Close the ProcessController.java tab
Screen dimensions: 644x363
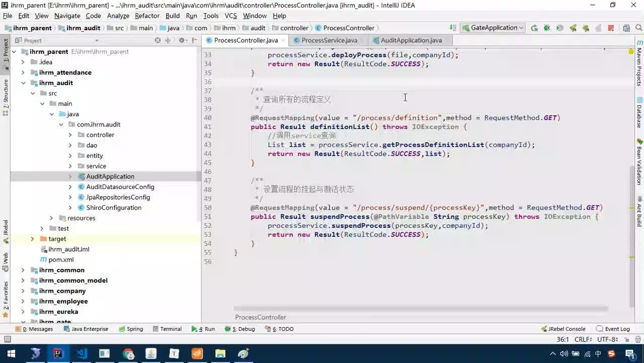click(x=283, y=40)
